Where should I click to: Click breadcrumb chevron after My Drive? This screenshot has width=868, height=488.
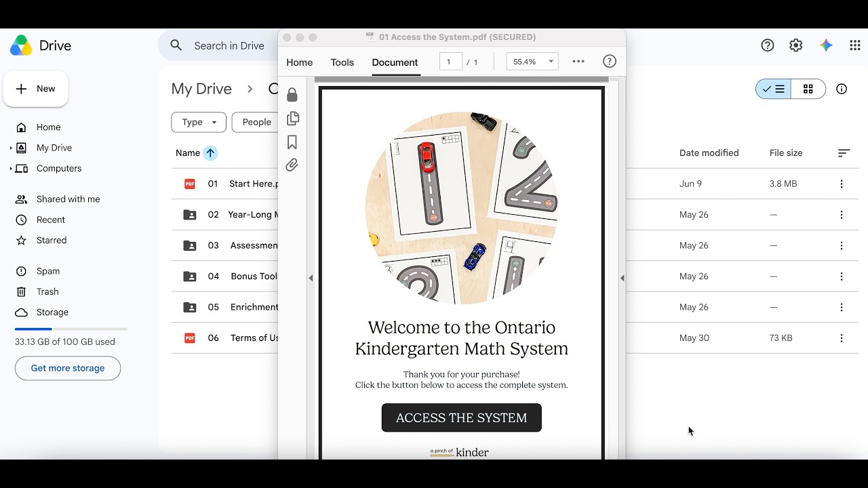pos(250,89)
